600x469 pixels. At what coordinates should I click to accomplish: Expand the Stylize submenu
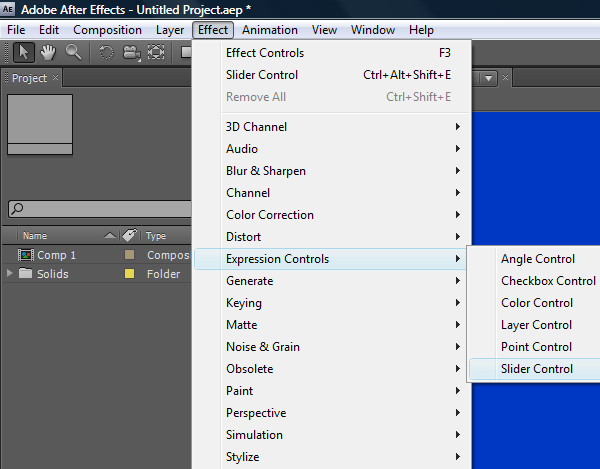pyautogui.click(x=332, y=457)
